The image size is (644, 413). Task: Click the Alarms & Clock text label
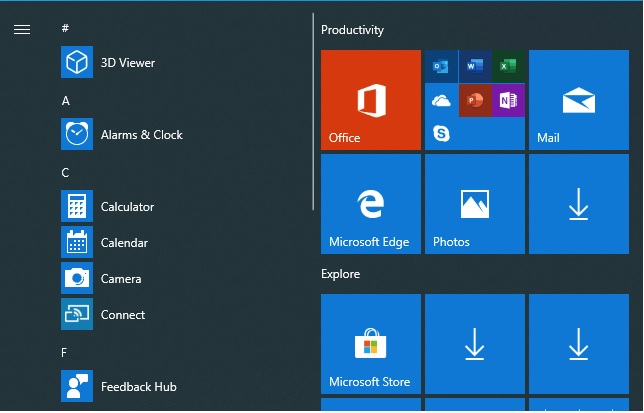(142, 135)
